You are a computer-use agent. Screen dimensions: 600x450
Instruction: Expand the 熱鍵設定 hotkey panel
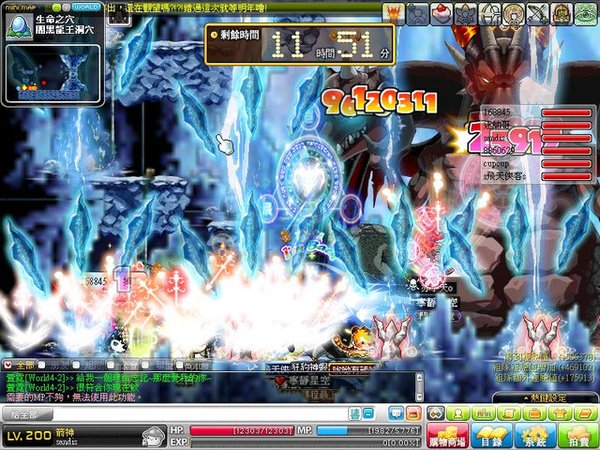(546, 398)
